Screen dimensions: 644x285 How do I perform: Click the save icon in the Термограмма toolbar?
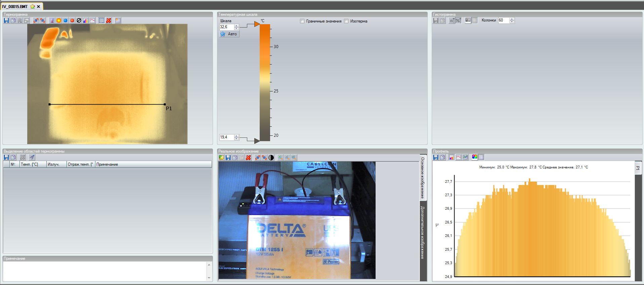[x=6, y=21]
